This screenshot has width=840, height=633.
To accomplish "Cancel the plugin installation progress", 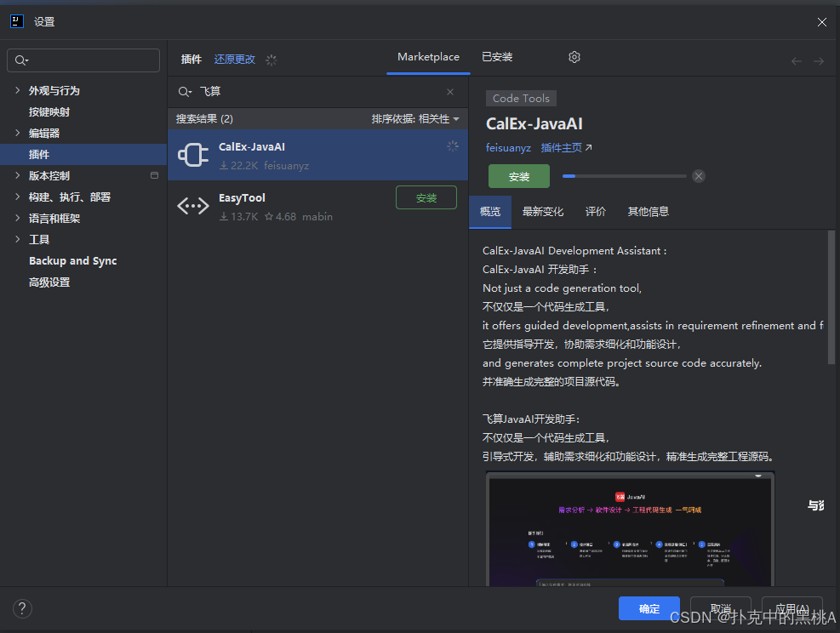I will 699,176.
